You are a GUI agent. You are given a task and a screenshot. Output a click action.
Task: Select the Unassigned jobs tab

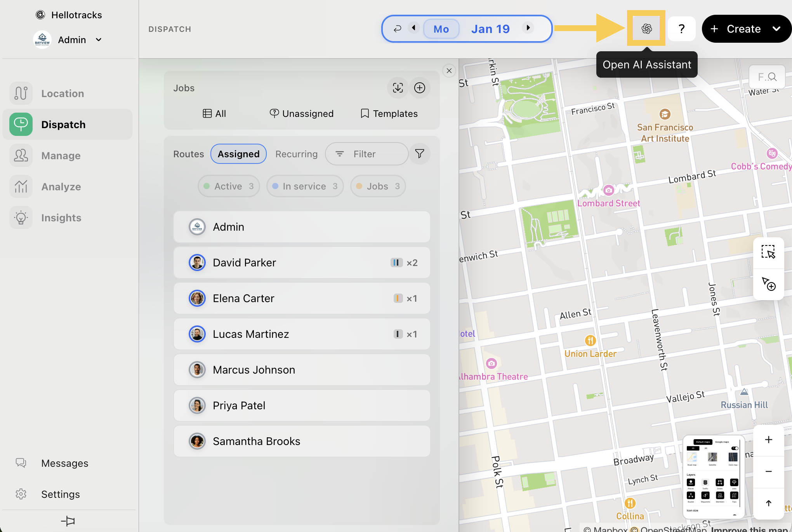pyautogui.click(x=302, y=113)
